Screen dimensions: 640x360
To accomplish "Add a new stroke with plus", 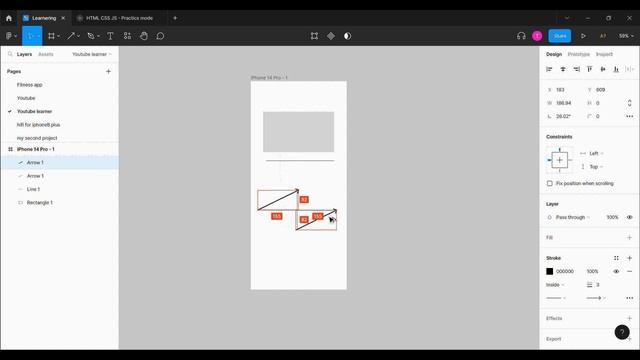I will pos(629,258).
